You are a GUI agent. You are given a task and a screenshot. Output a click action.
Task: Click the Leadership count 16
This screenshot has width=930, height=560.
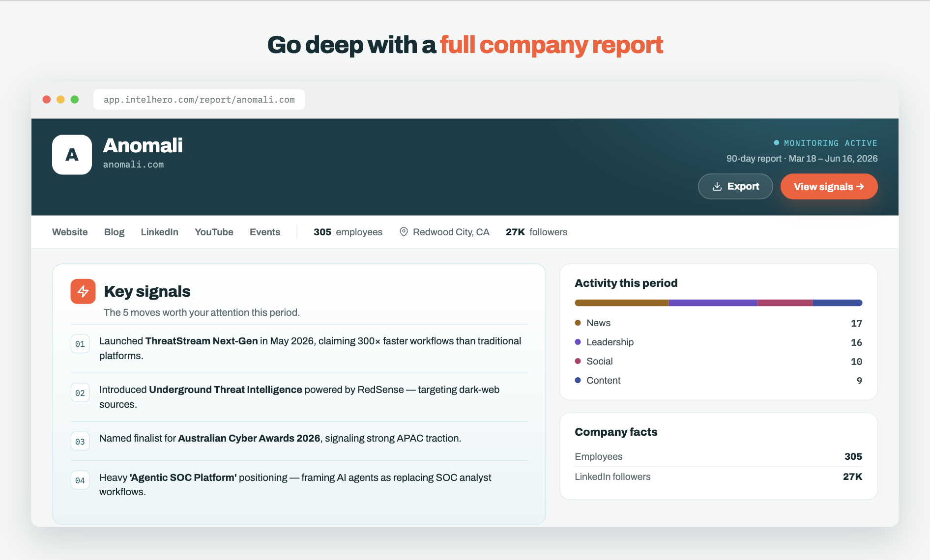[x=856, y=342]
